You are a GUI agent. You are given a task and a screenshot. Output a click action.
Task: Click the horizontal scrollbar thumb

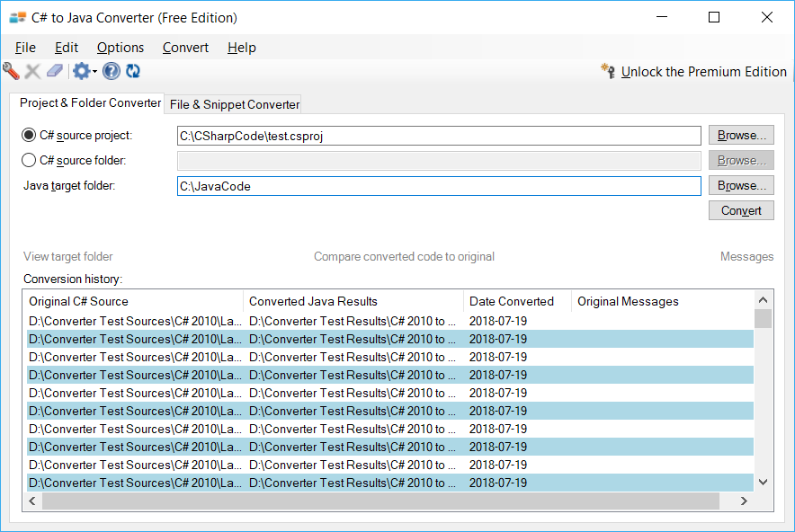coord(380,501)
